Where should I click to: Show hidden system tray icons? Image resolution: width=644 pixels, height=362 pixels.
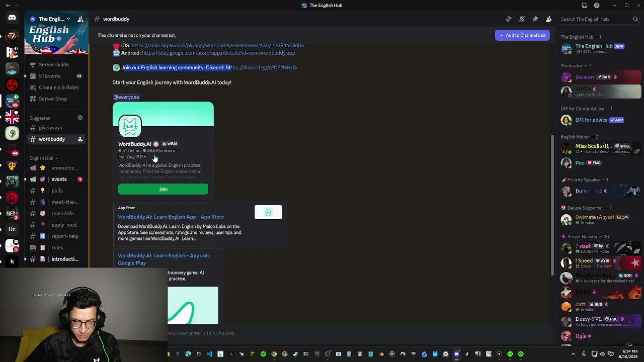coord(573,354)
